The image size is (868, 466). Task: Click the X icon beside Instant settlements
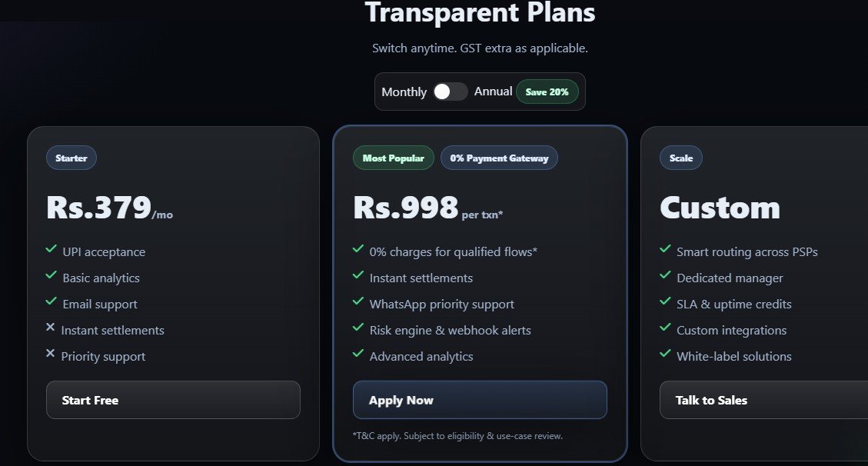click(51, 328)
